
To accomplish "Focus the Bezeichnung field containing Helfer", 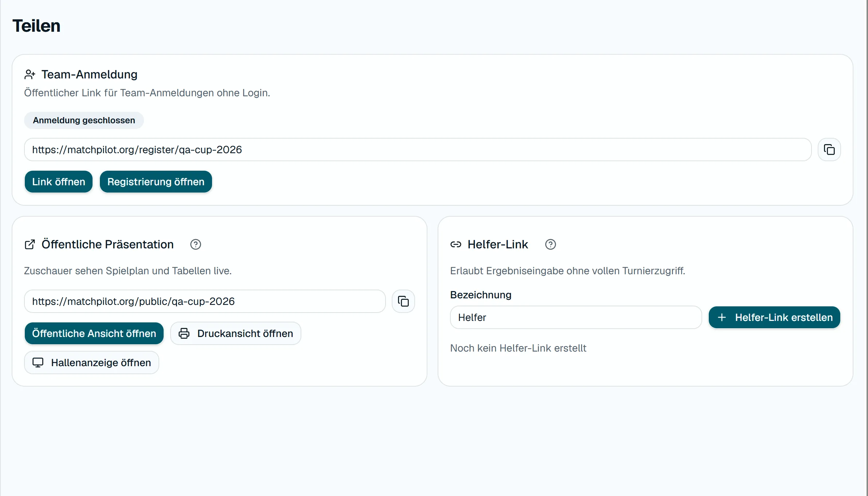I will tap(576, 317).
